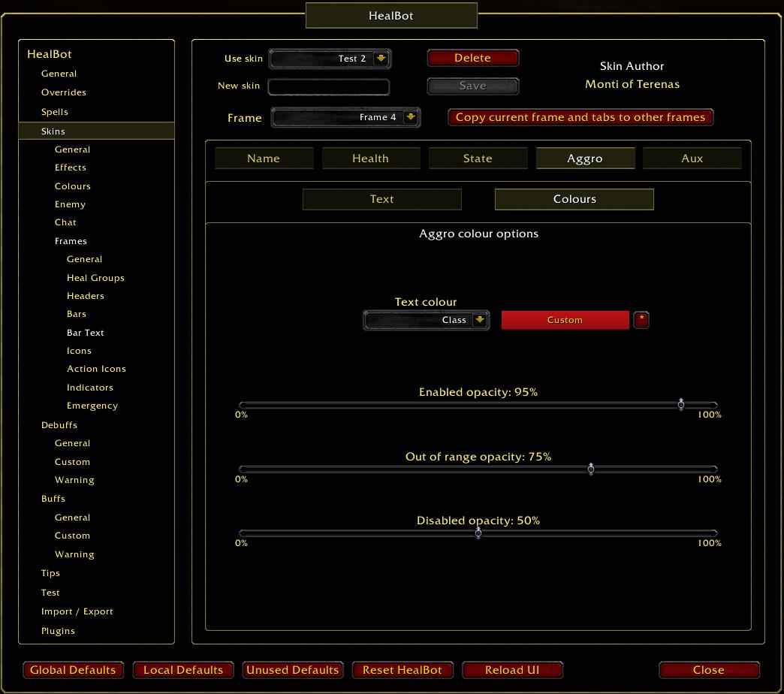
Task: Click Copy current frame and tabs button
Action: click(x=580, y=117)
